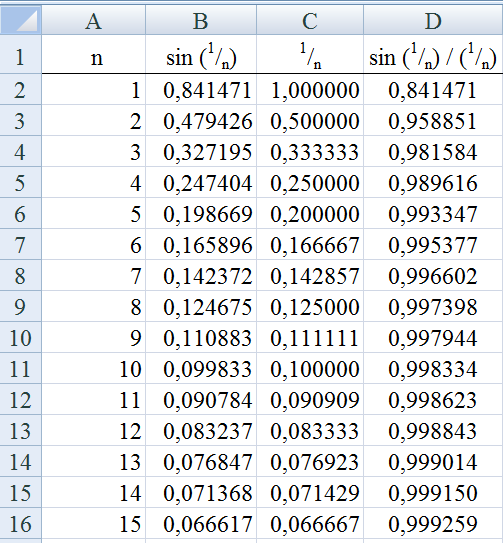Select column A header
The height and width of the screenshot is (543, 503).
(x=94, y=20)
